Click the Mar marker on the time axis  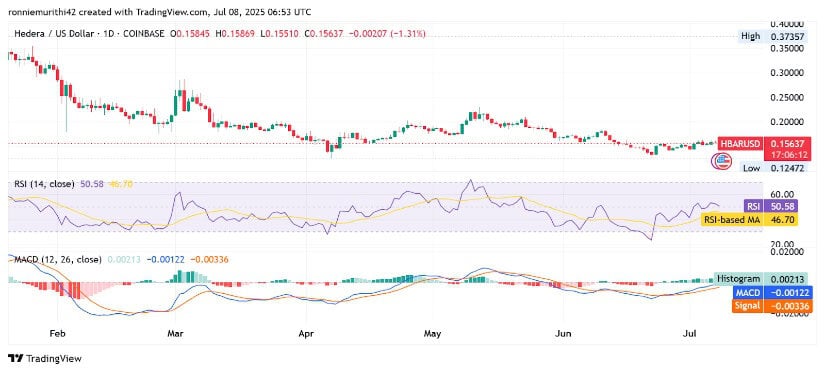point(175,334)
